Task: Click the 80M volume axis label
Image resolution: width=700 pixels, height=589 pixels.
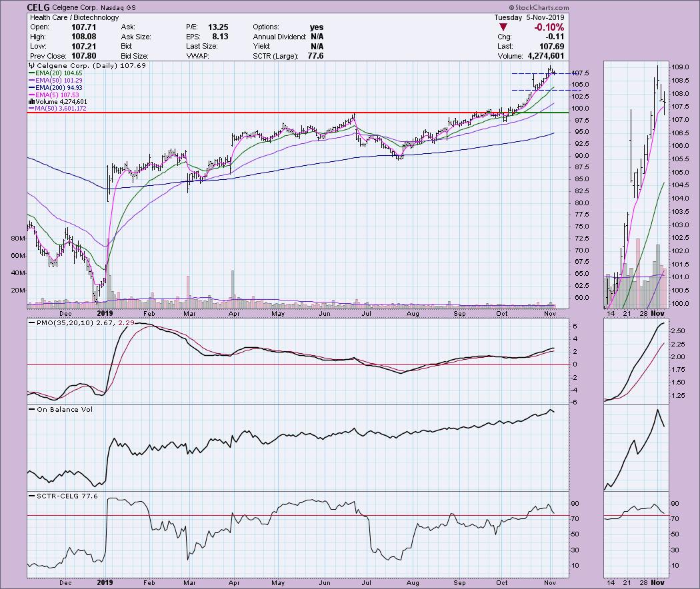Action: (x=18, y=239)
